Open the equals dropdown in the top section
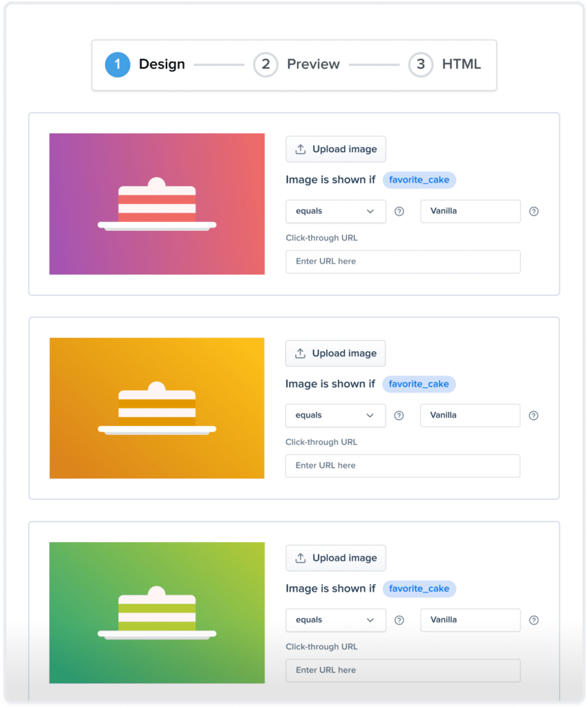The height and width of the screenshot is (708, 588). [x=335, y=211]
